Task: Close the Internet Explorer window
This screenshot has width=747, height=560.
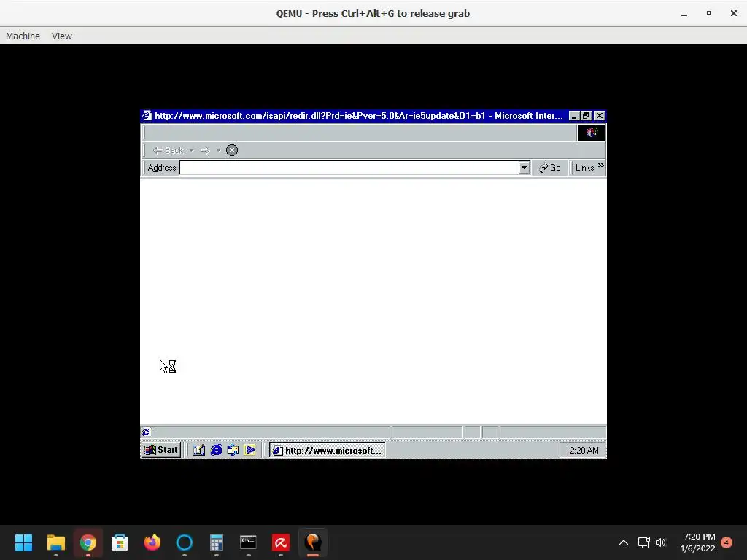Action: coord(600,116)
